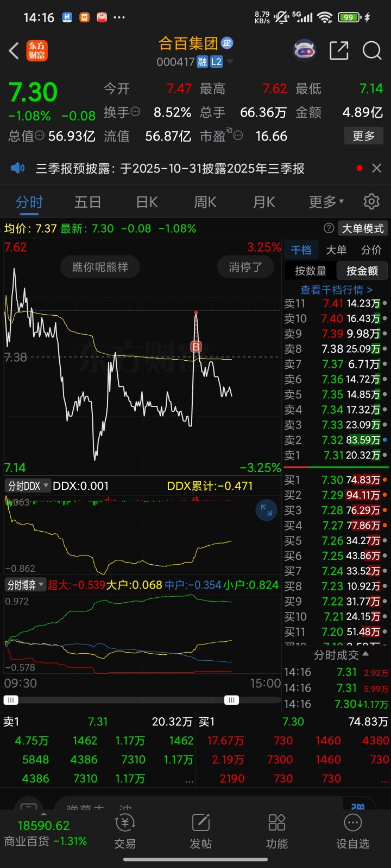Tap 卖2 row at 7.32

336,440
